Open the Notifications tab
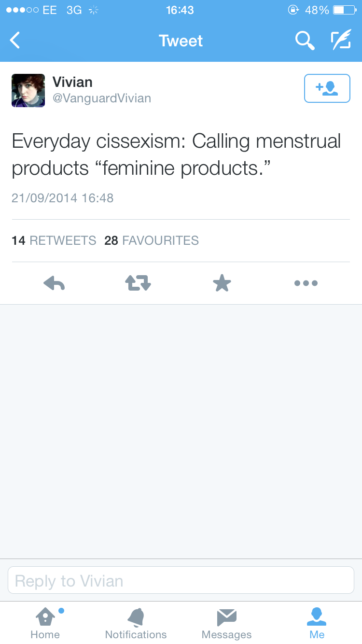This screenshot has width=362, height=644. [x=136, y=623]
